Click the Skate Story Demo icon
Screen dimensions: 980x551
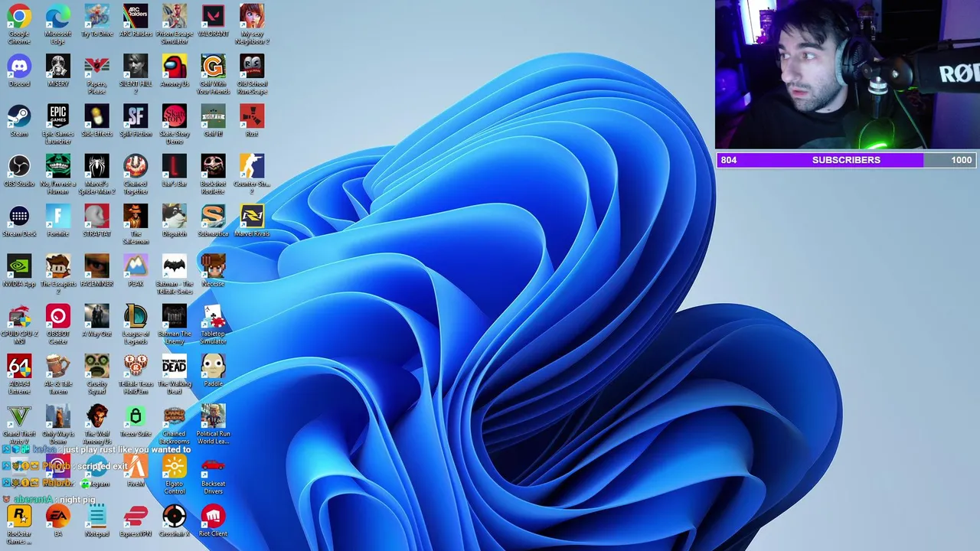pos(175,116)
